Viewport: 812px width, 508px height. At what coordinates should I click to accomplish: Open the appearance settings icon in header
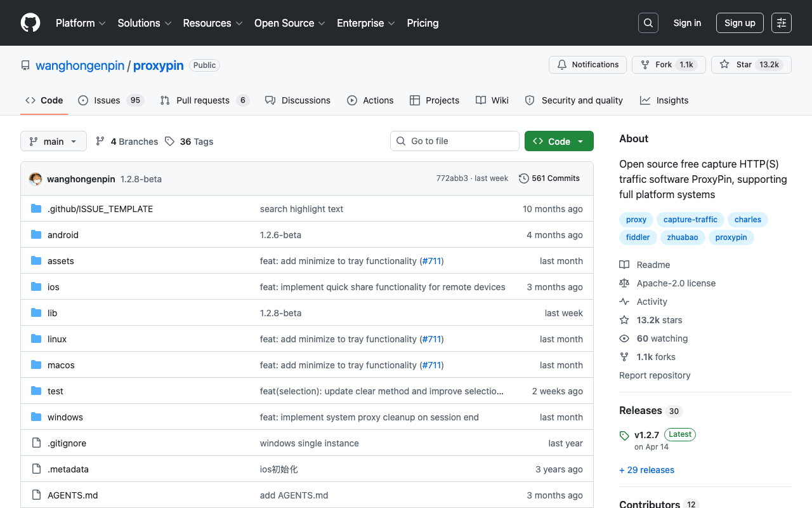[782, 23]
